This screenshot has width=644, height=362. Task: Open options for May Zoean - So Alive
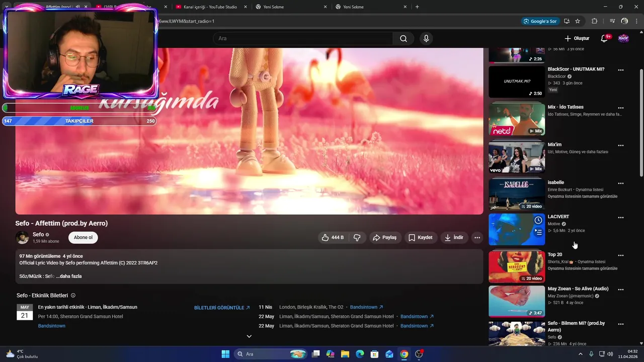coord(621,290)
